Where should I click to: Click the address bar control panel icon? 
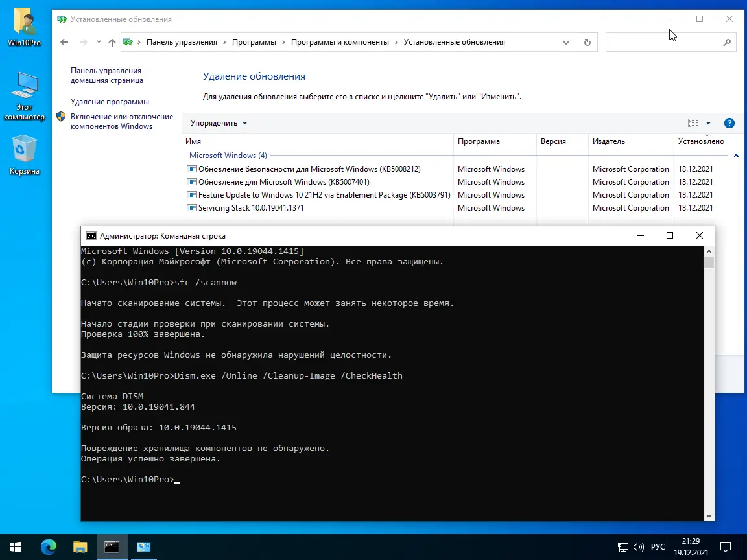tap(128, 42)
